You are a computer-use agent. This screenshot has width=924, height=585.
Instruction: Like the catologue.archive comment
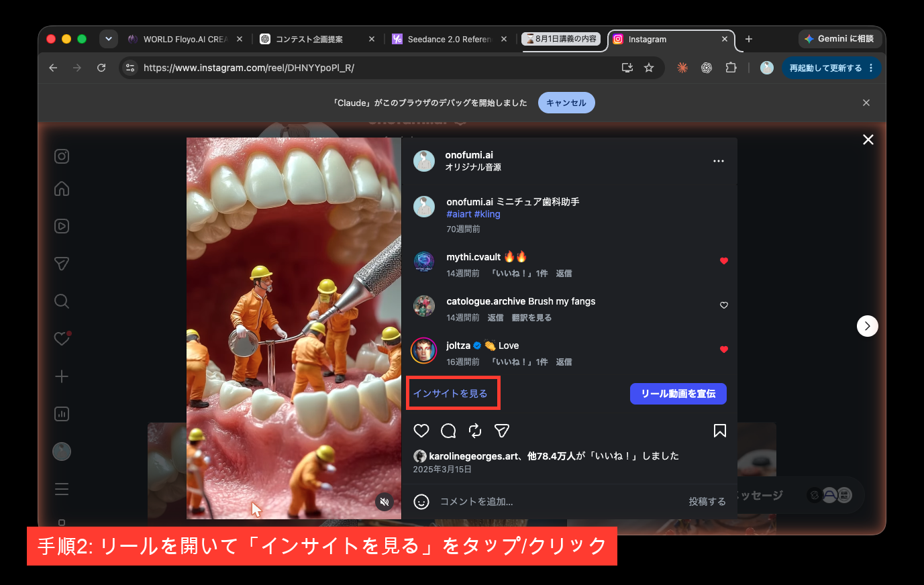[724, 305]
